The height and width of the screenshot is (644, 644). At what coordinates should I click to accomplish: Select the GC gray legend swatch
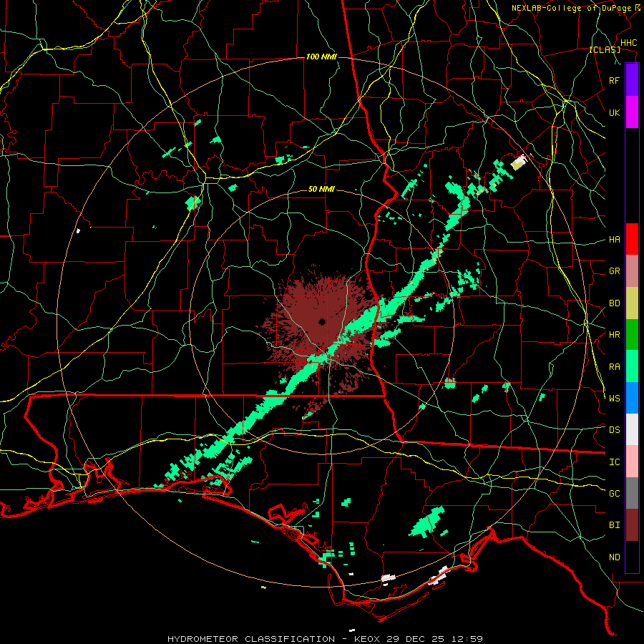coord(632,493)
